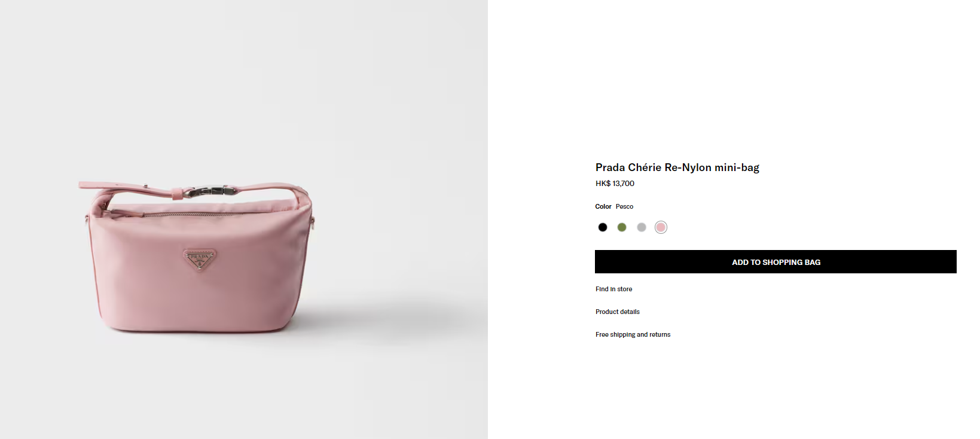This screenshot has height=439, width=980.
Task: Click the HK$ 13,700 price text
Action: coord(615,184)
